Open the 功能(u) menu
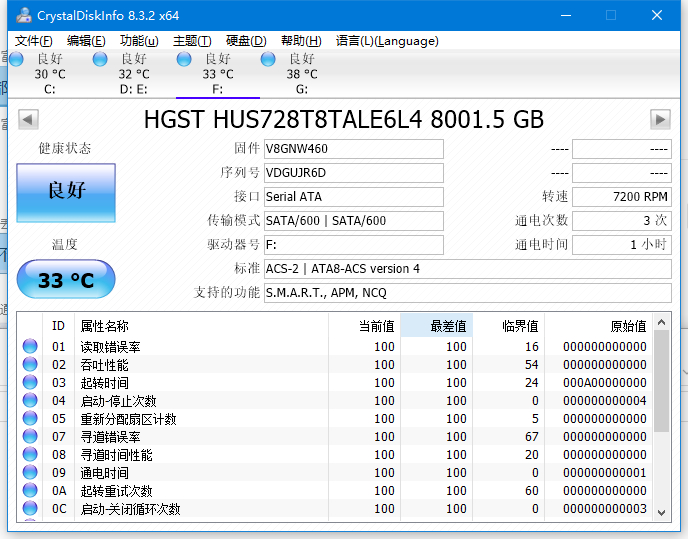This screenshot has width=688, height=539. [139, 41]
